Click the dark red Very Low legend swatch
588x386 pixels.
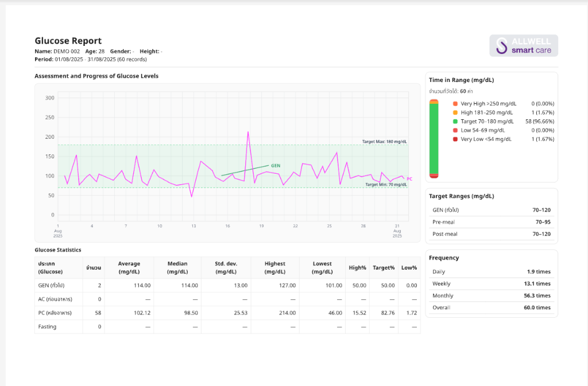tap(455, 139)
